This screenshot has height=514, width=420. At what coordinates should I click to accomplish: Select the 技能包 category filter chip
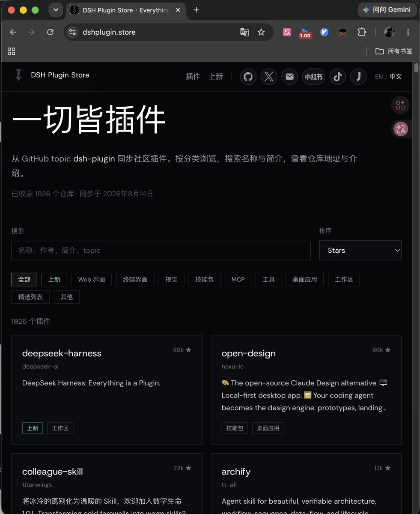coord(205,280)
